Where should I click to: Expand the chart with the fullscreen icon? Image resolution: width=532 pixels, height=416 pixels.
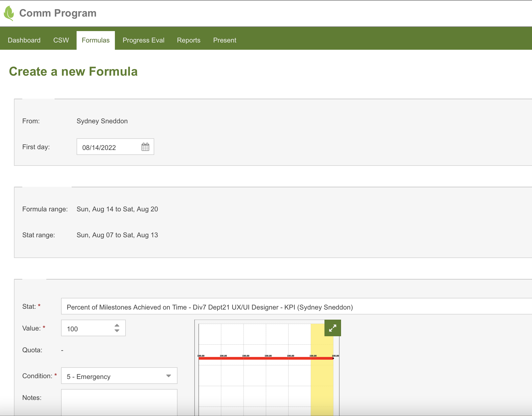(333, 328)
